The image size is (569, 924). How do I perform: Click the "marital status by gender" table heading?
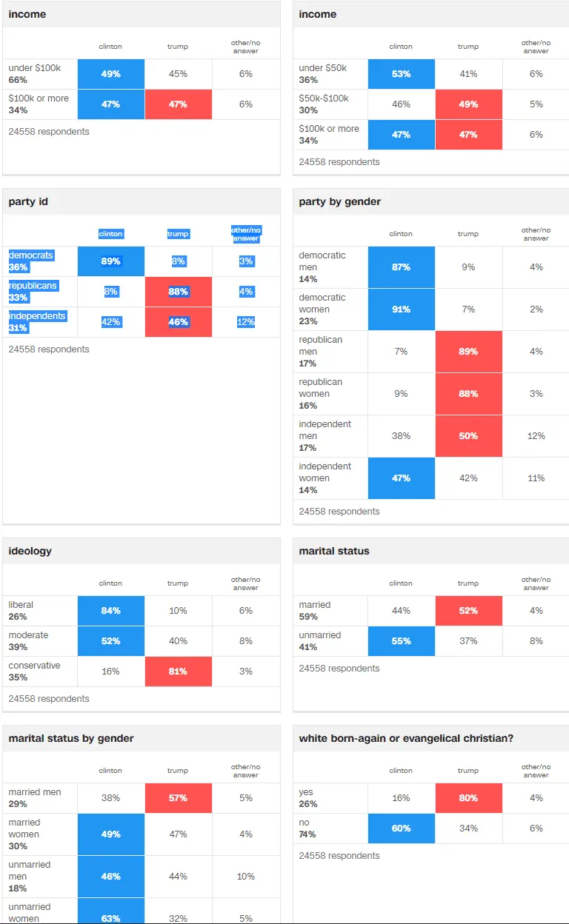pos(72,738)
